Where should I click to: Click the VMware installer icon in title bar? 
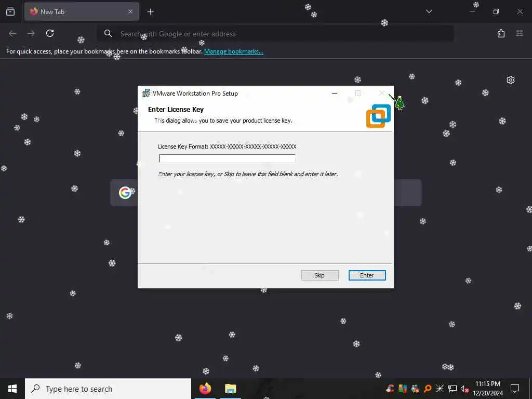coord(146,93)
